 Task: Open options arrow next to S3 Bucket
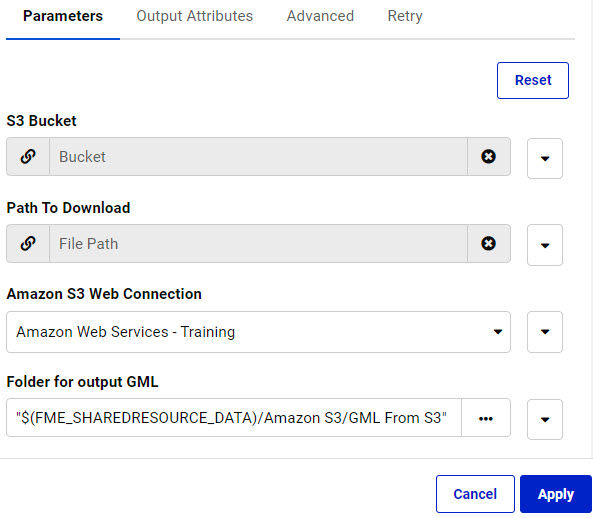coord(545,158)
